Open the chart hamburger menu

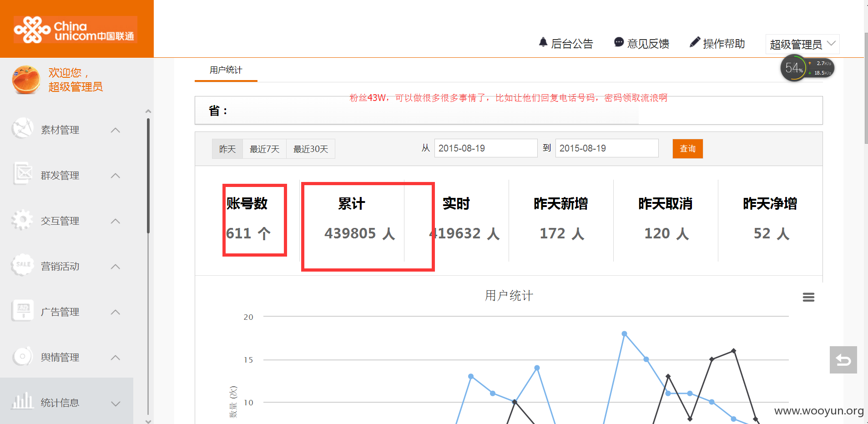(x=808, y=297)
